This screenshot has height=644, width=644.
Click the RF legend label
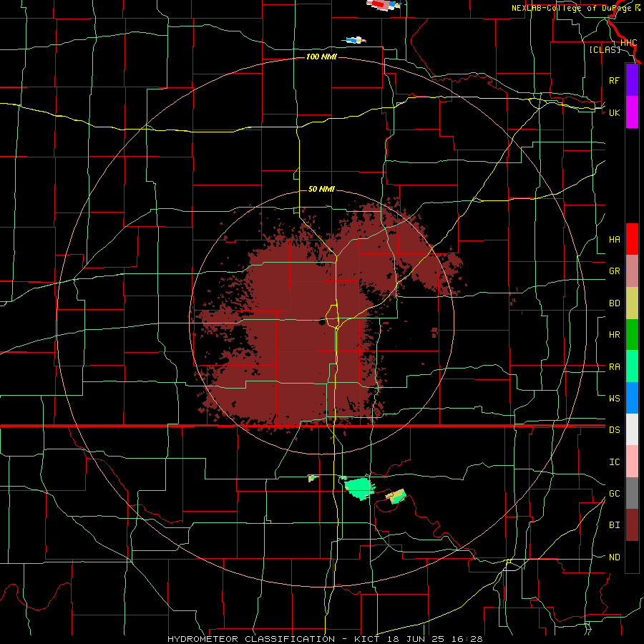coord(614,80)
